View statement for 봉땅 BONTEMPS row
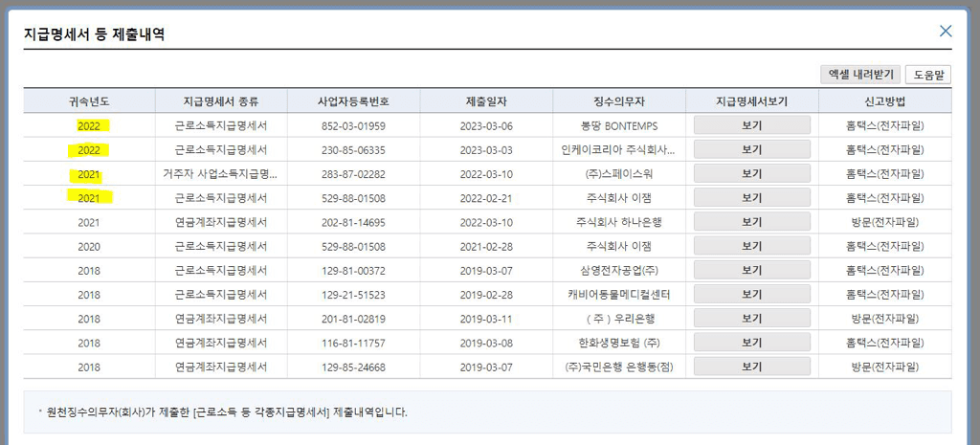980x445 pixels. click(x=752, y=125)
